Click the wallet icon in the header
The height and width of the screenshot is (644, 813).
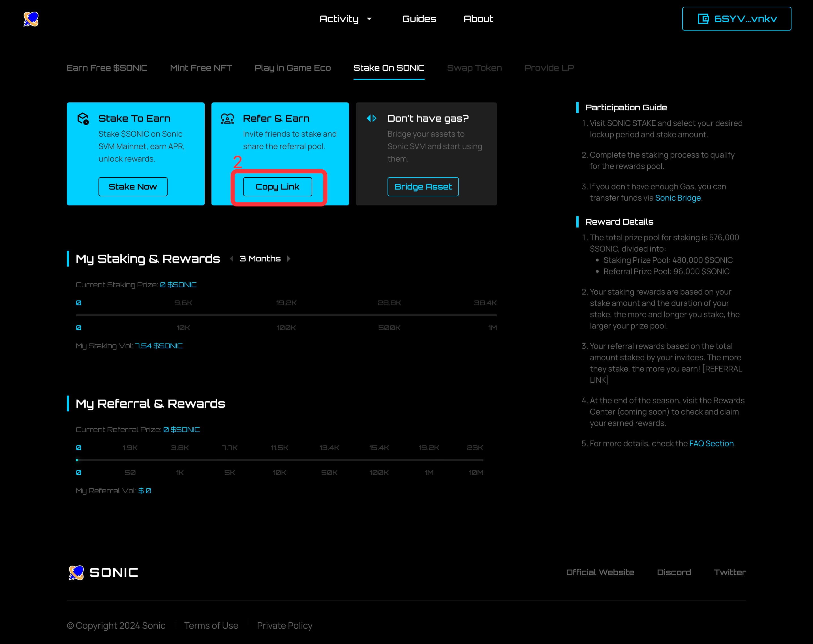pyautogui.click(x=703, y=19)
